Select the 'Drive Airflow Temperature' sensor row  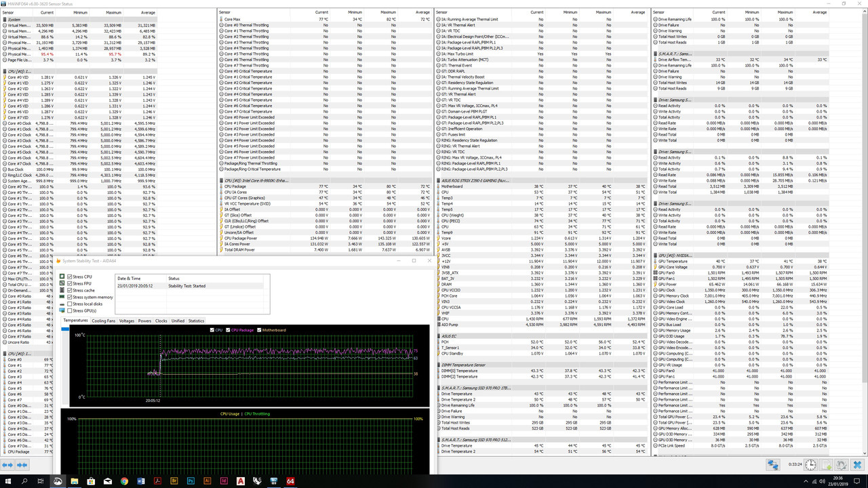pyautogui.click(x=741, y=60)
